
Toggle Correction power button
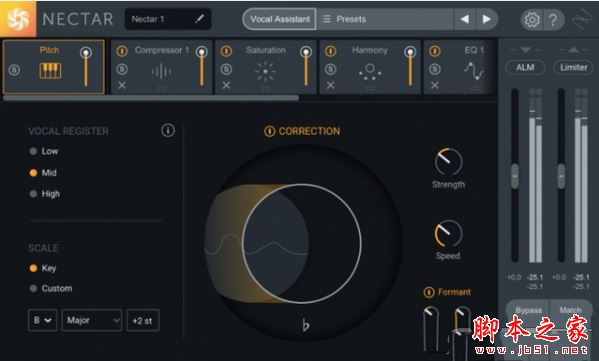coord(269,131)
